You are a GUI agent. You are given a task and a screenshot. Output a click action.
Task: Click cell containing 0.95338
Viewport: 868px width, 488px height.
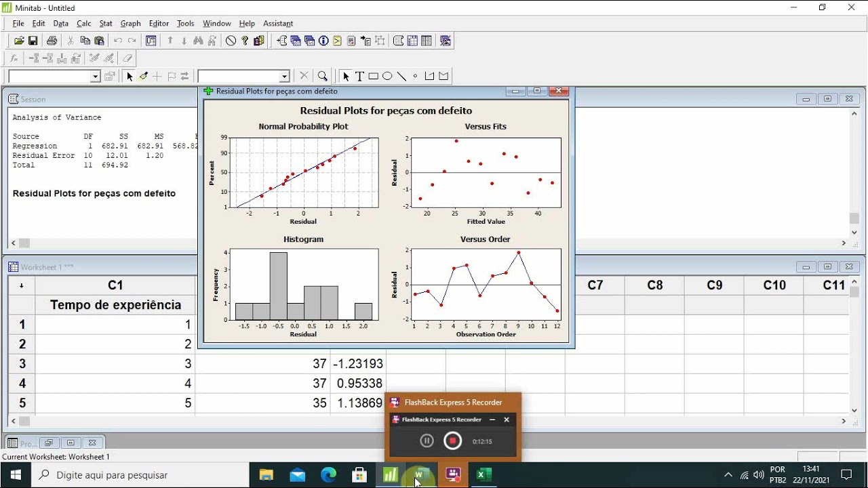click(x=357, y=384)
